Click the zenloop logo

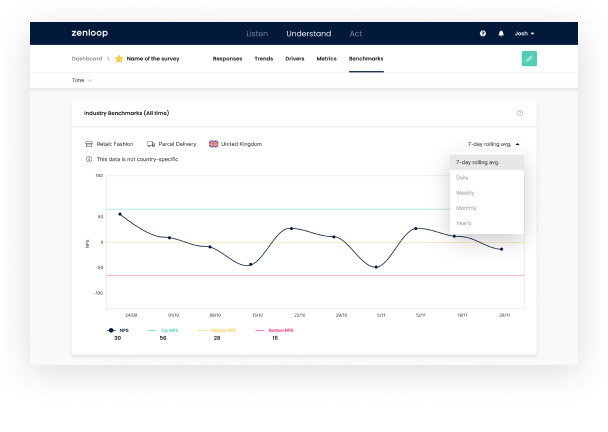tap(90, 33)
